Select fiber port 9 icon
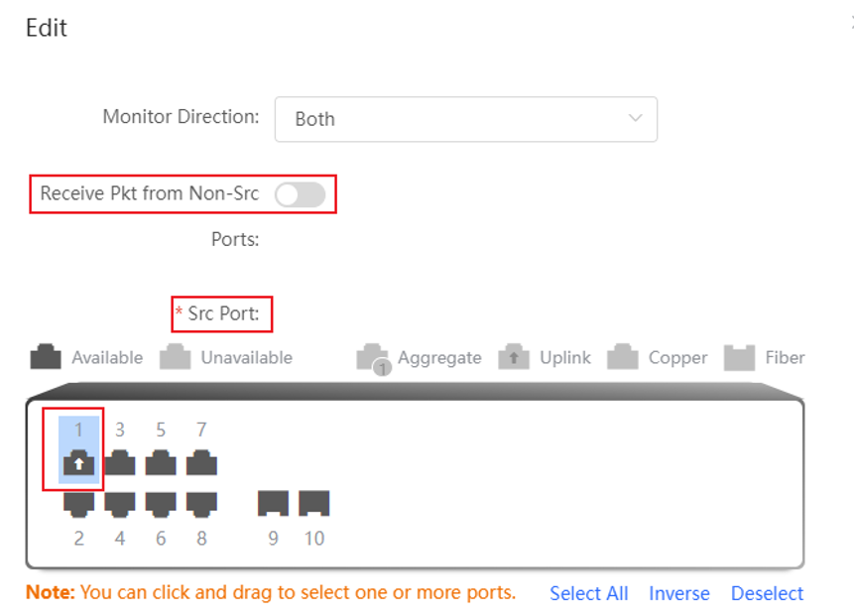The height and width of the screenshot is (616, 854). 273,503
